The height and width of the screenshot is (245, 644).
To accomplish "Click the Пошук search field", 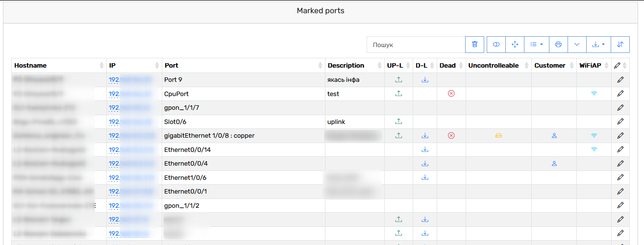I will tap(416, 45).
